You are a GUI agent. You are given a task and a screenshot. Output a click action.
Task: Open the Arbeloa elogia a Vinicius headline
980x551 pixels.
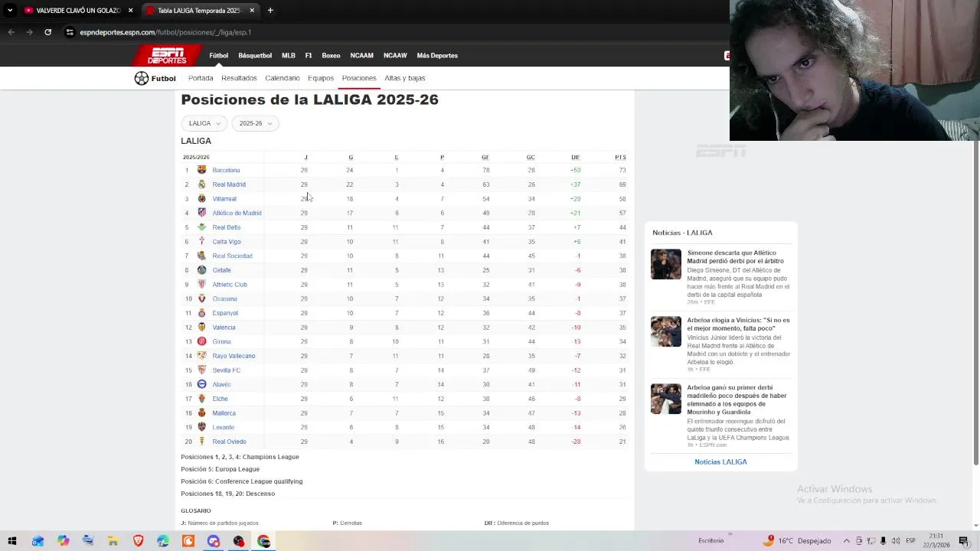[x=738, y=324]
